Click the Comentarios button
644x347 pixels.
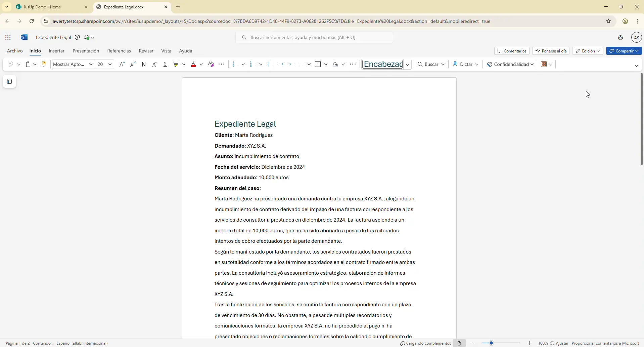[x=512, y=51]
